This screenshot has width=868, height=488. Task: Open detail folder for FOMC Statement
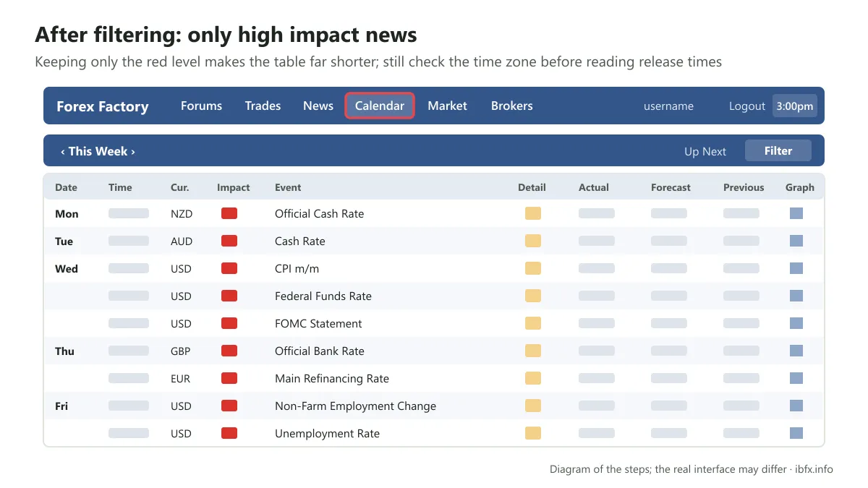click(x=533, y=323)
